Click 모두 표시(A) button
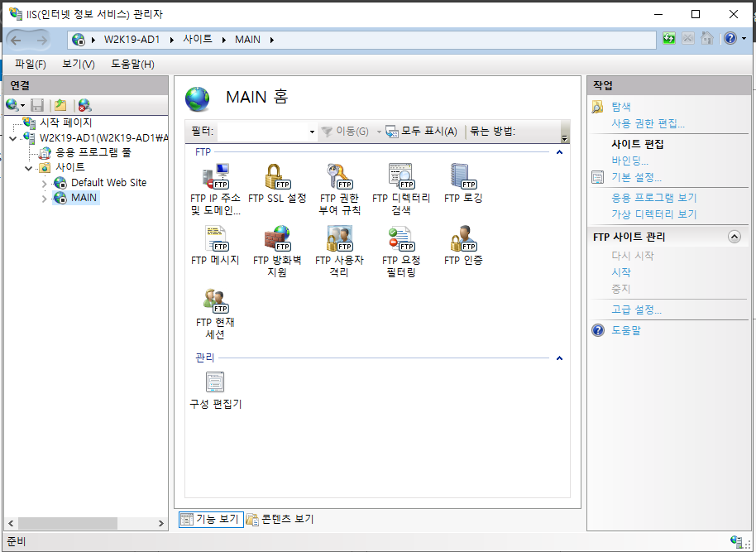756x552 pixels. coord(421,132)
